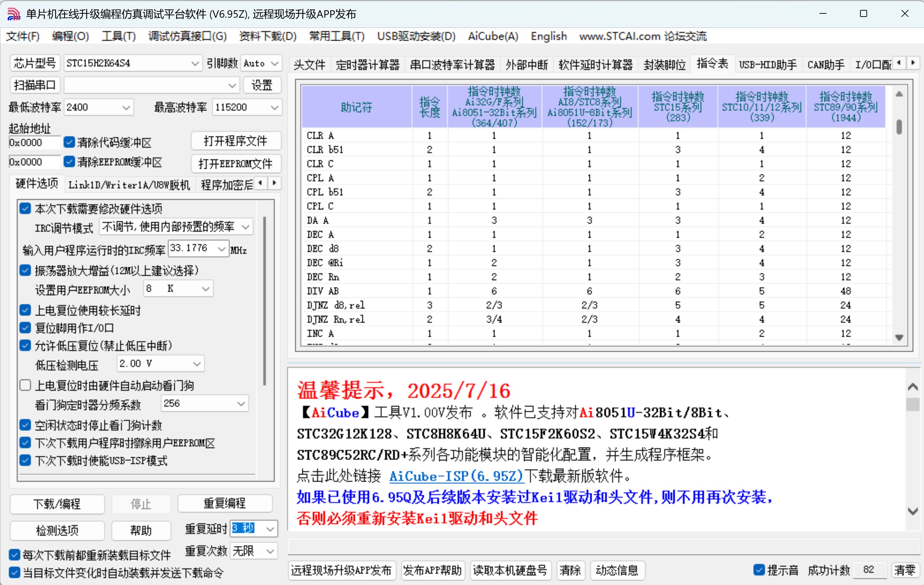Click 打开EEPROM文件 button
The width and height of the screenshot is (924, 585).
click(x=236, y=164)
